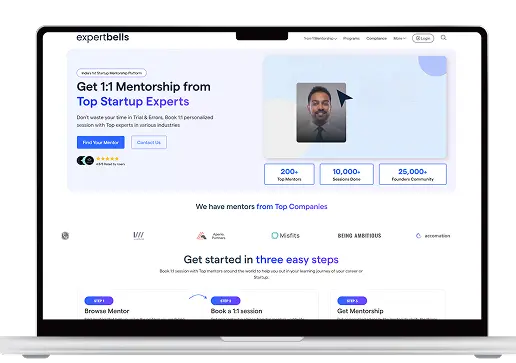Image resolution: width=516 pixels, height=363 pixels.
Task: Select the 25,000+ Founders Community stat box
Action: pyautogui.click(x=413, y=174)
